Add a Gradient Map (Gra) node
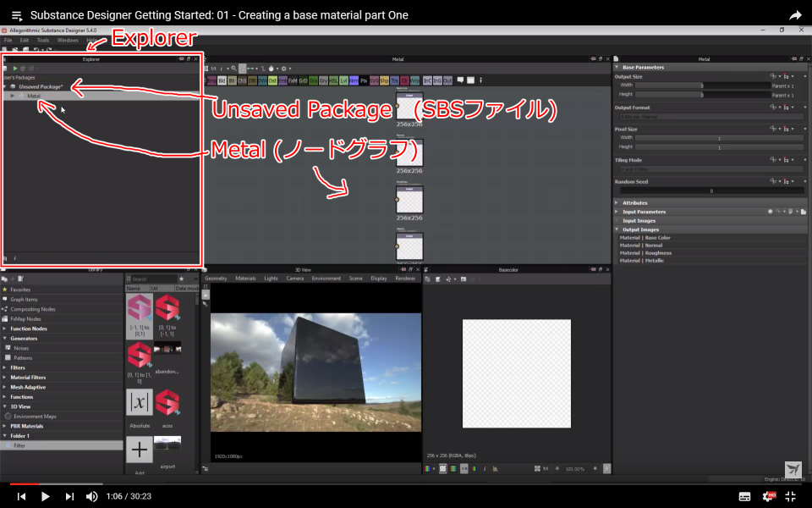 (x=313, y=80)
